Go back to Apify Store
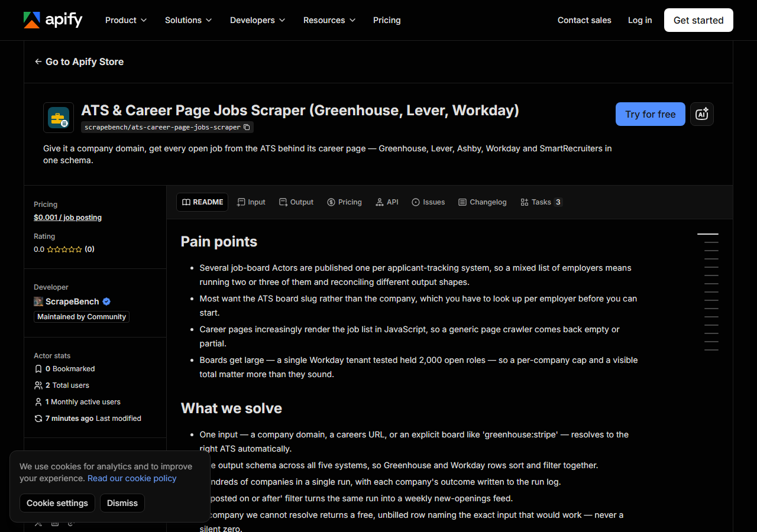 [x=79, y=61]
